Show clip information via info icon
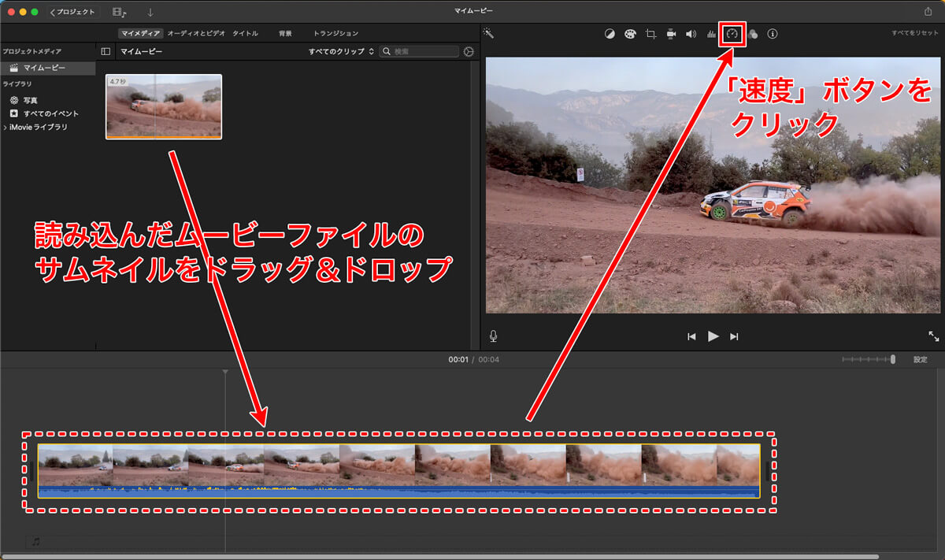This screenshot has width=945, height=560. [773, 34]
